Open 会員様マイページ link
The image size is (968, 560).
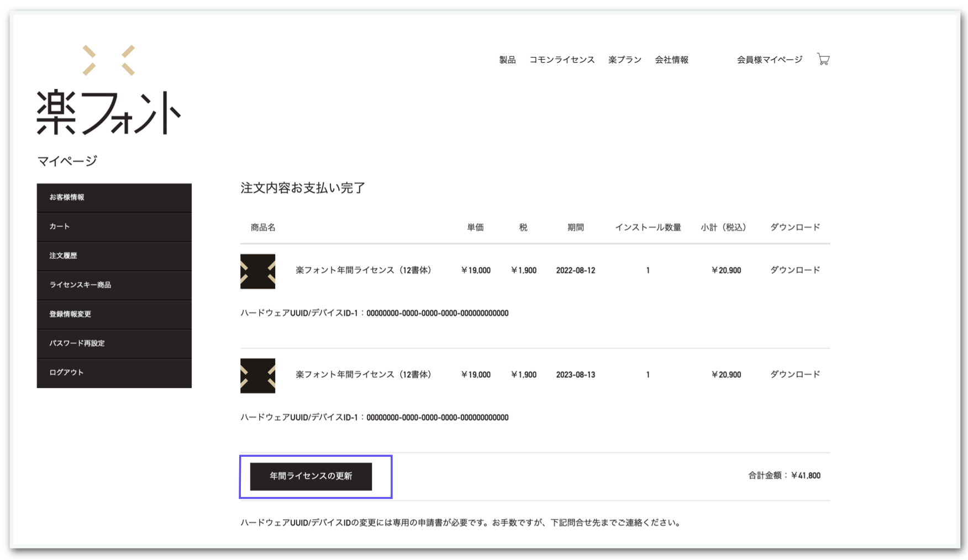(x=769, y=60)
